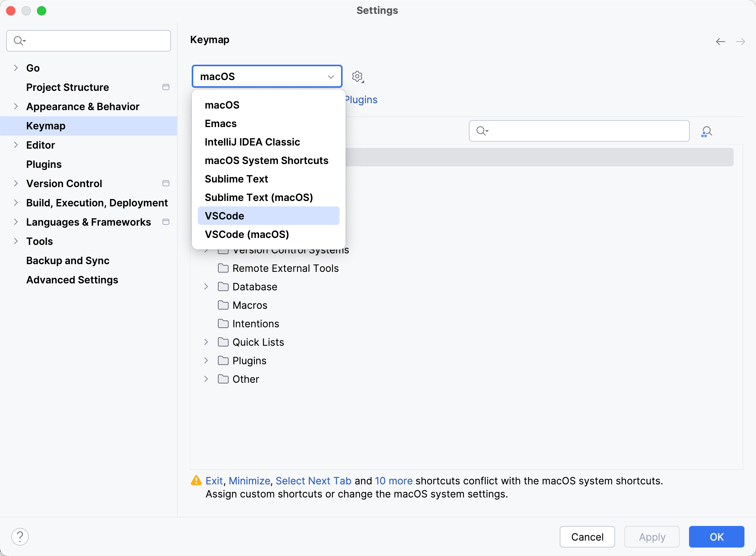
Task: Click the OK button
Action: (x=716, y=536)
